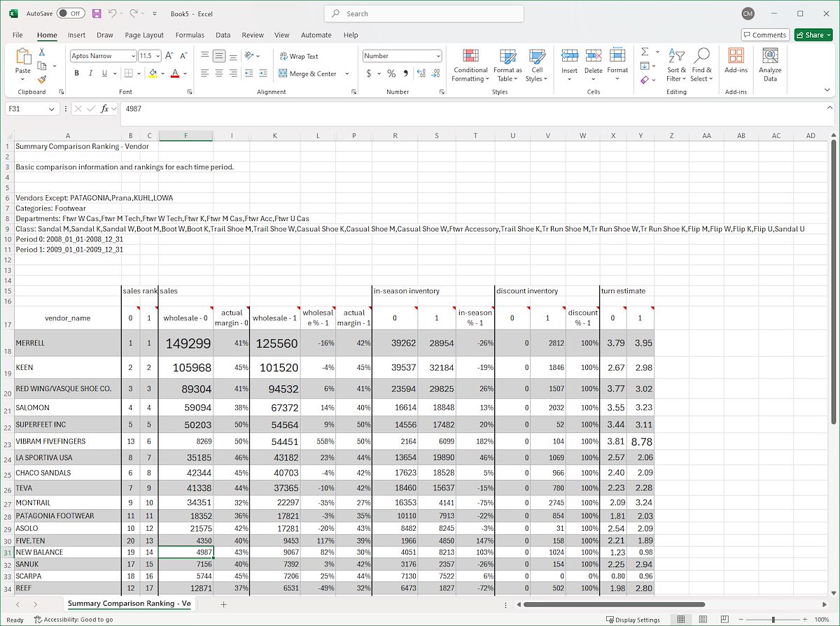The image size is (840, 626).
Task: Switch to the Formulas tab
Action: (x=190, y=35)
